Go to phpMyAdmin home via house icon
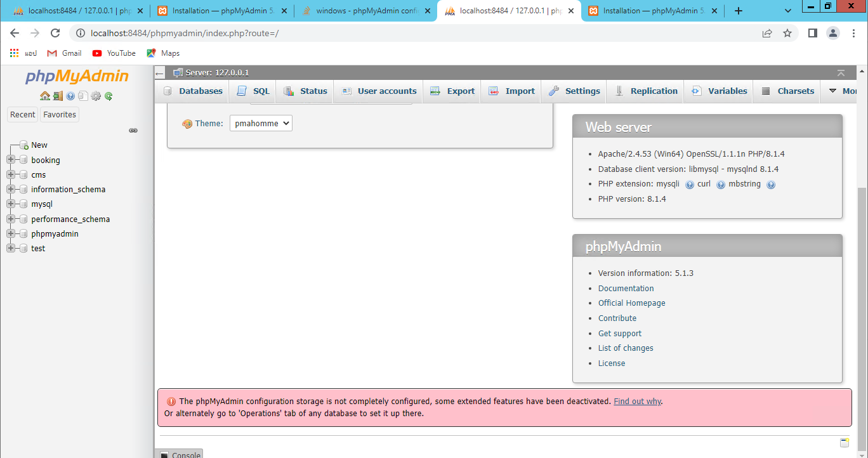 pos(45,96)
